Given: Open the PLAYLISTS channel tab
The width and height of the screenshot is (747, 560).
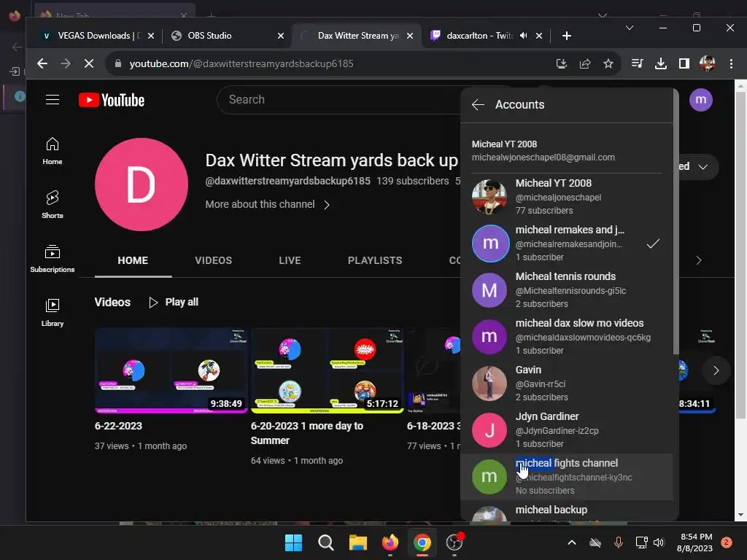Looking at the screenshot, I should 375,260.
